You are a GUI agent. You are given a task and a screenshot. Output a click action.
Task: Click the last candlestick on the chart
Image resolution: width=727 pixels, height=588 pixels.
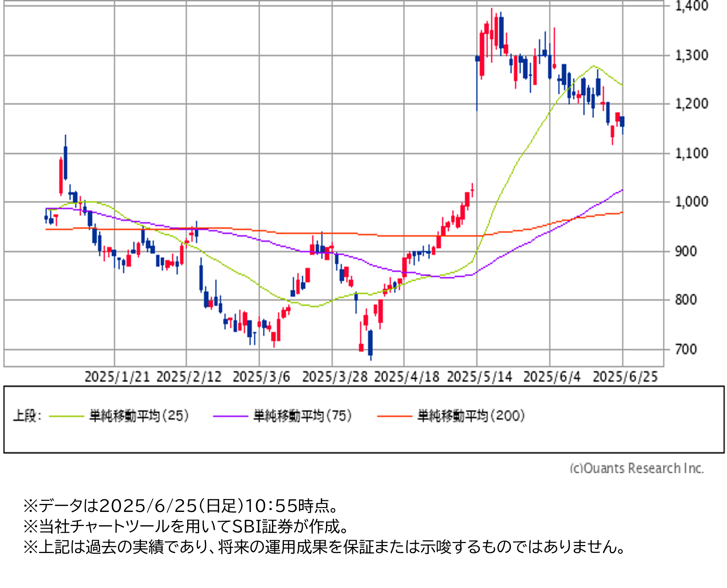pos(622,122)
